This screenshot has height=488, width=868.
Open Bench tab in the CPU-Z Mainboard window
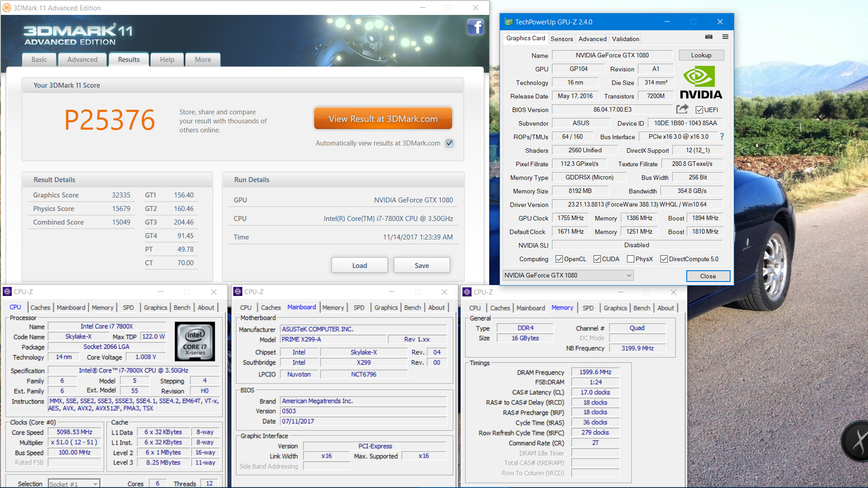coord(412,307)
